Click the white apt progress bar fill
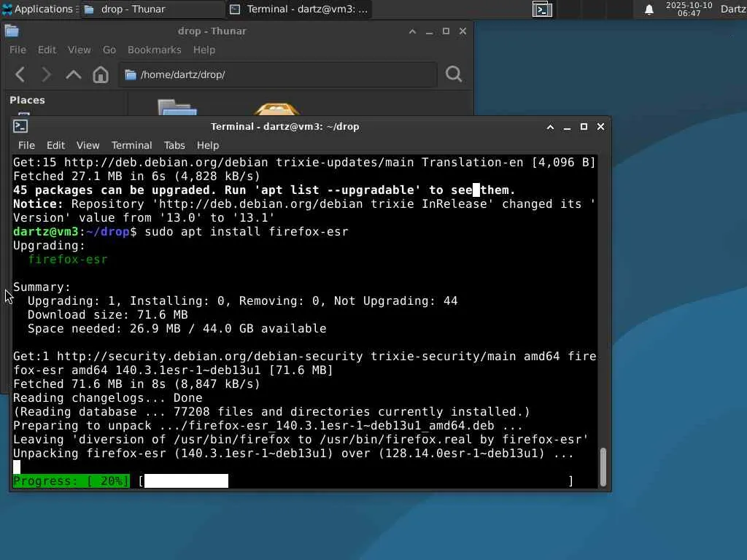747x560 pixels. coord(186,481)
